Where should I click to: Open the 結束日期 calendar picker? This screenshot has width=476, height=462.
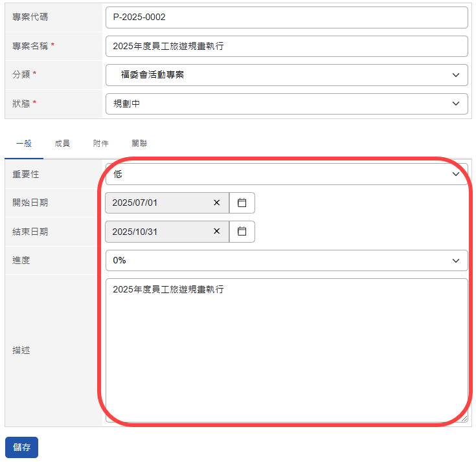(x=242, y=231)
